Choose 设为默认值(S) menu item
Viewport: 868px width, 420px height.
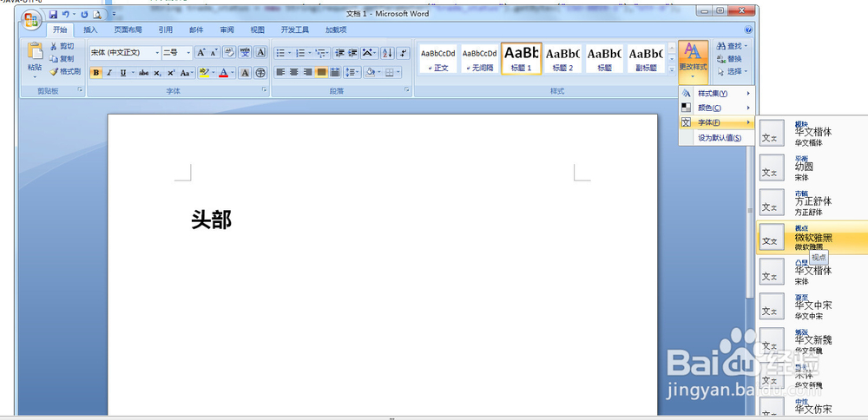coord(717,138)
